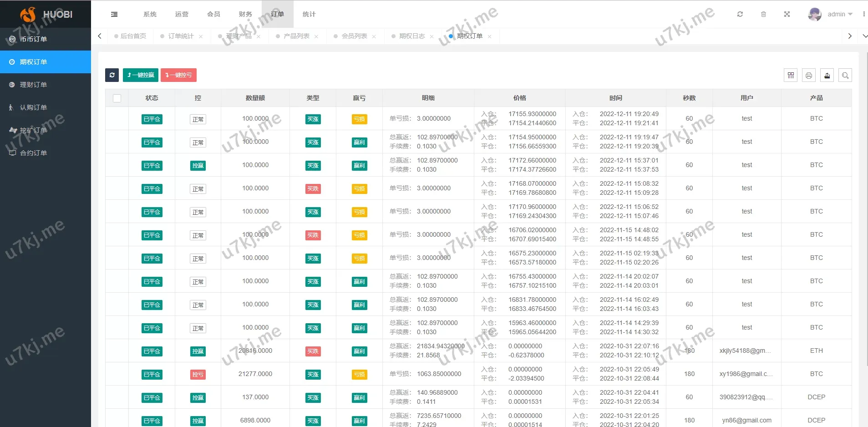Click the export icon above the table
Screen dimensions: 868x427
[827, 76]
